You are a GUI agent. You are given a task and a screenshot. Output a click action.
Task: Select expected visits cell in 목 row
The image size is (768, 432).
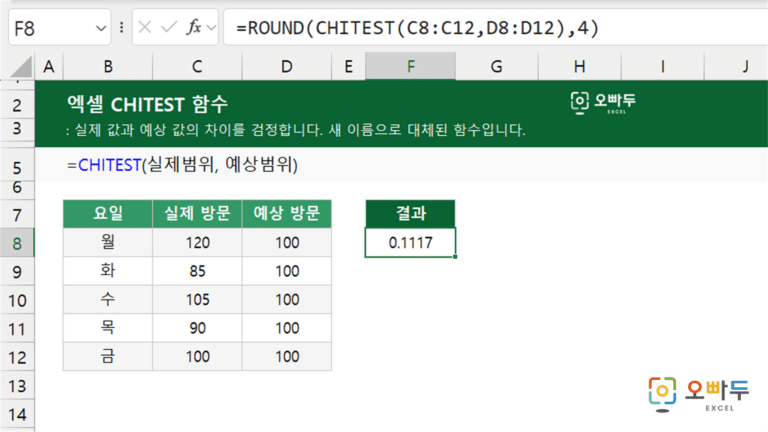287,328
